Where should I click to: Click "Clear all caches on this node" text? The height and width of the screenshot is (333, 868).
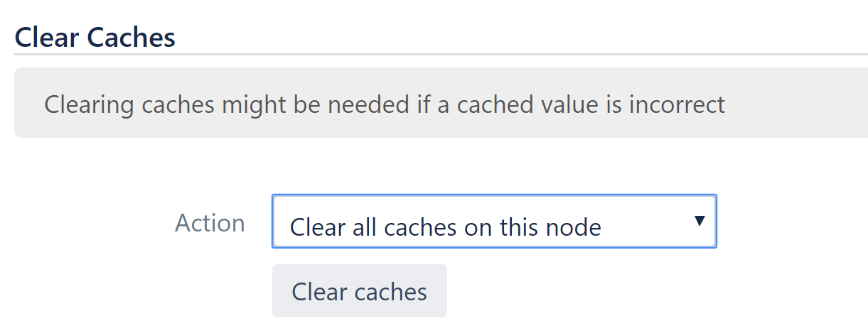pos(446,227)
